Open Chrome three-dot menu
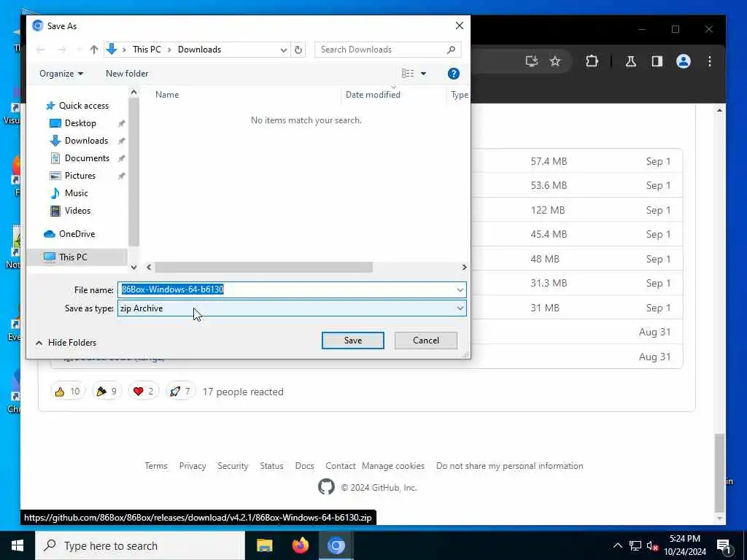Screen dimensions: 747x560 710,61
